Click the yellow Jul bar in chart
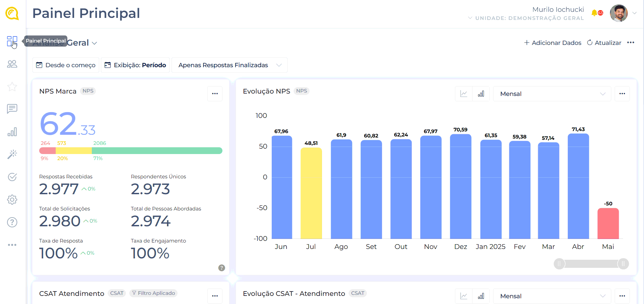Image resolution: width=644 pixels, height=304 pixels. click(x=311, y=193)
